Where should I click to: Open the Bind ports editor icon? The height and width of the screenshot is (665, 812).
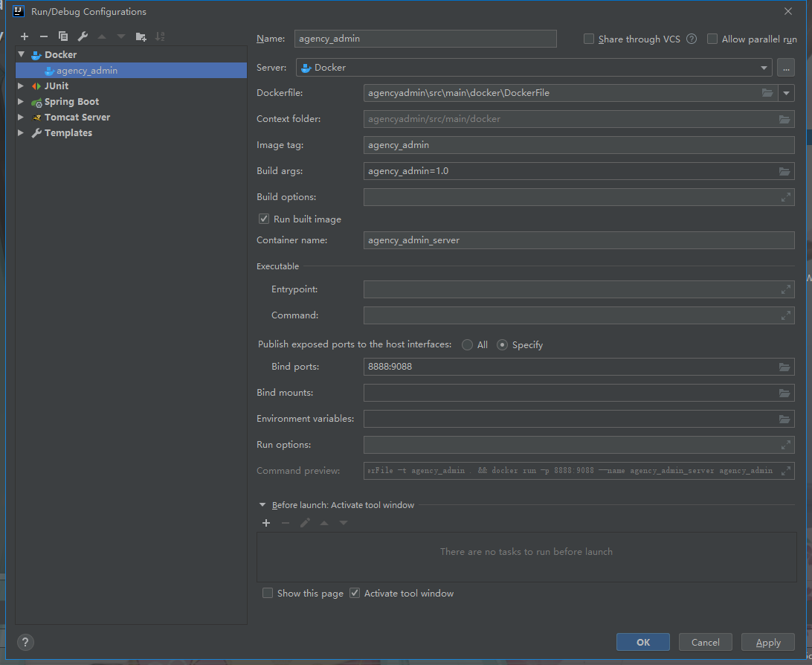[x=784, y=367]
